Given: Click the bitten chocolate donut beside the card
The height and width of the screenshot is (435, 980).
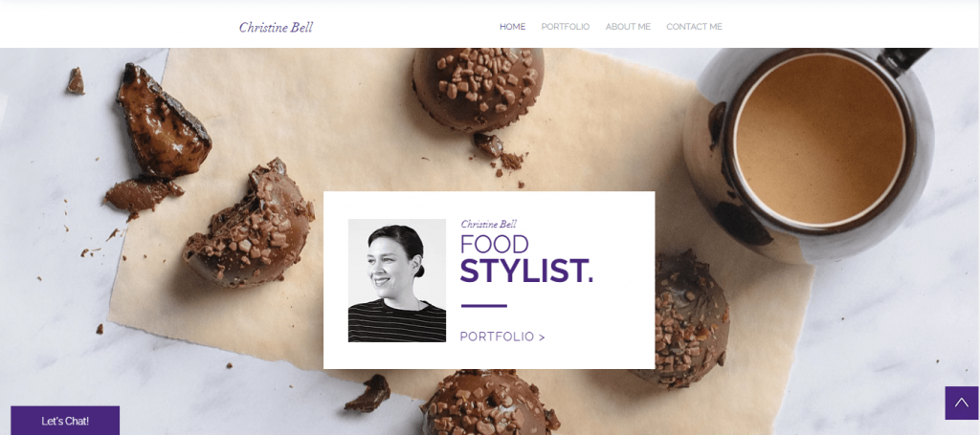Looking at the screenshot, I should pos(249,224).
